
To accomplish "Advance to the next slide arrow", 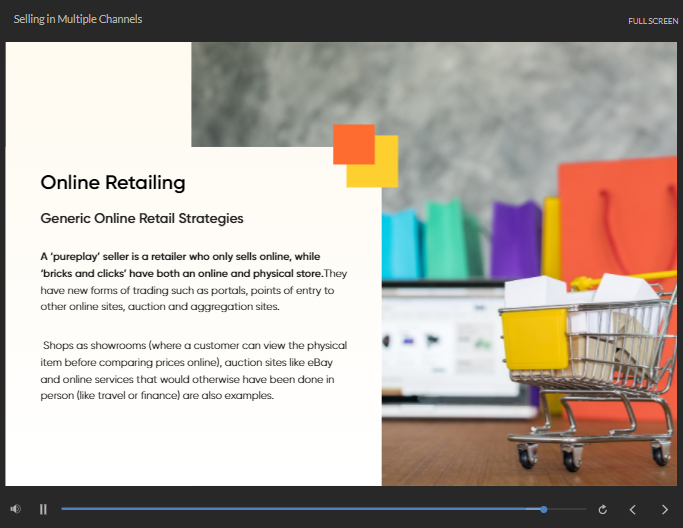I will click(x=665, y=509).
